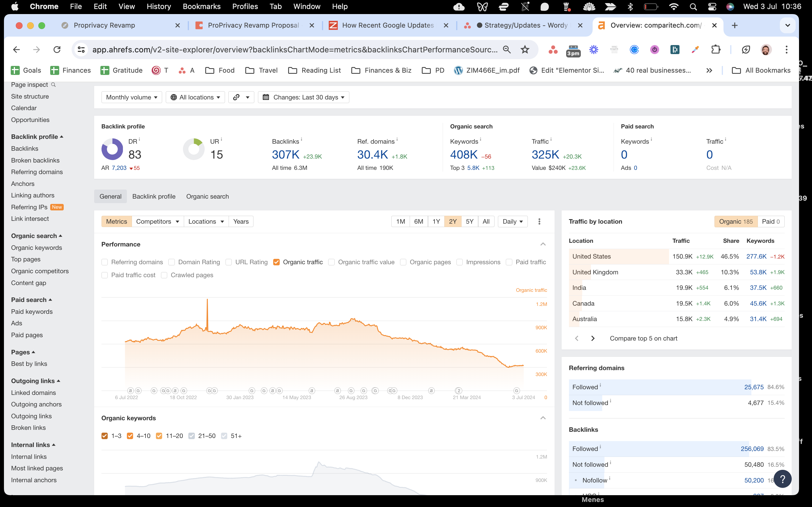
Task: Click next arrow in Traffic by location
Action: tap(593, 338)
